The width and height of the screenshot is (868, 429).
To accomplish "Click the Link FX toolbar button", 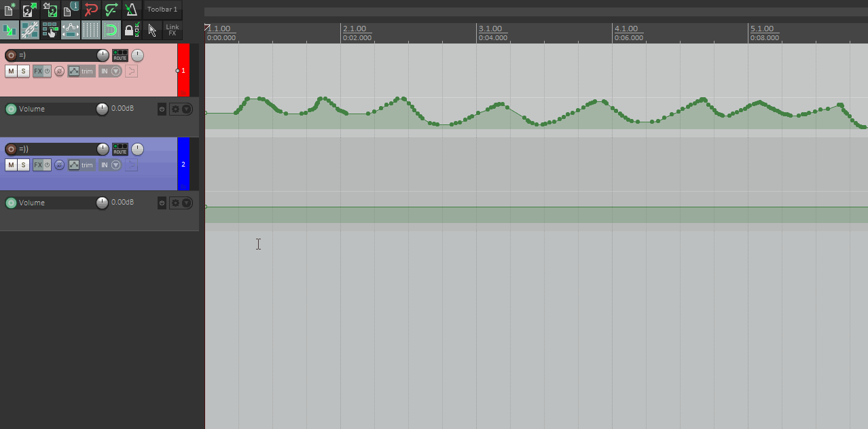I will [173, 30].
